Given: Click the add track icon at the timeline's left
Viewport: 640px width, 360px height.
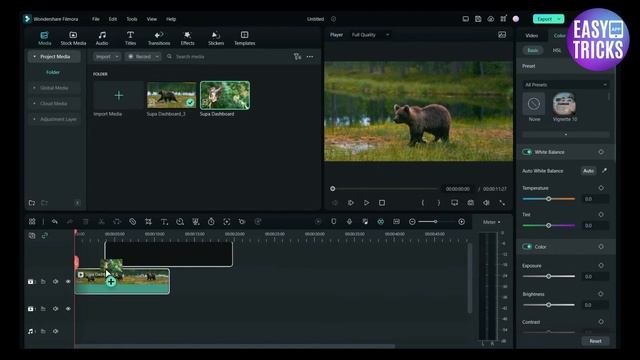Looking at the screenshot, I should (32, 236).
